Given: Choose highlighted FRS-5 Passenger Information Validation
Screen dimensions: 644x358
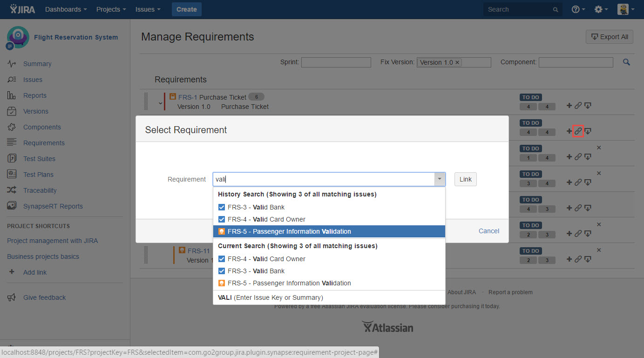Looking at the screenshot, I should 289,231.
